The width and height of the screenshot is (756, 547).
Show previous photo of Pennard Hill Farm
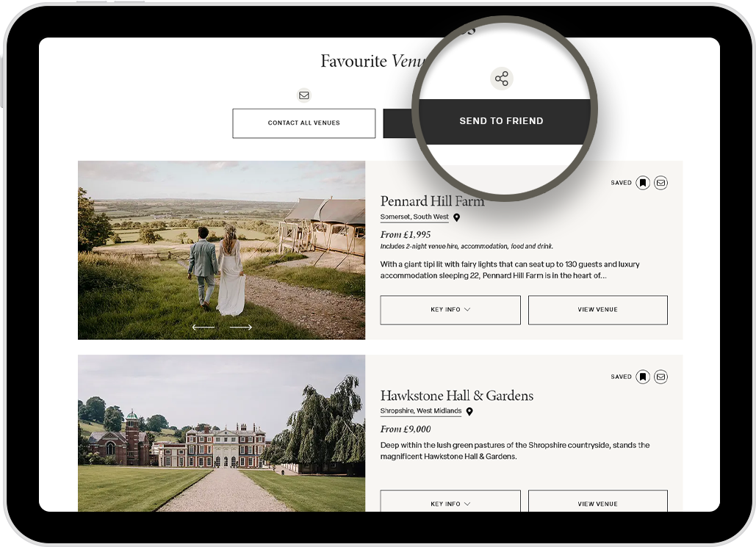(x=203, y=327)
